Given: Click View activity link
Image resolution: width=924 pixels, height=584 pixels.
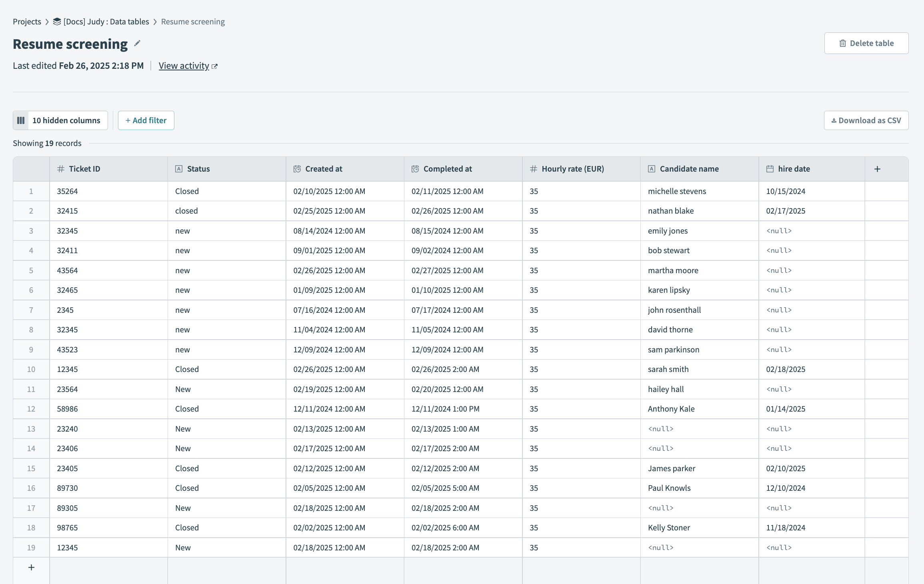Looking at the screenshot, I should pyautogui.click(x=184, y=65).
